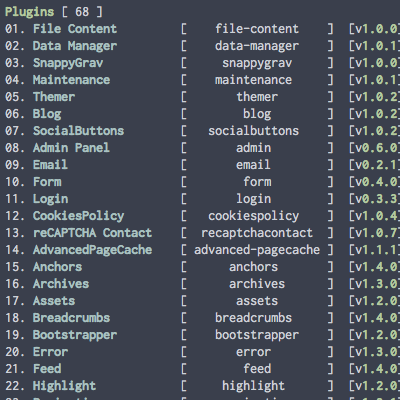Select the cookiespolicy slug text
Viewport: 400px width, 400px height.
253,216
